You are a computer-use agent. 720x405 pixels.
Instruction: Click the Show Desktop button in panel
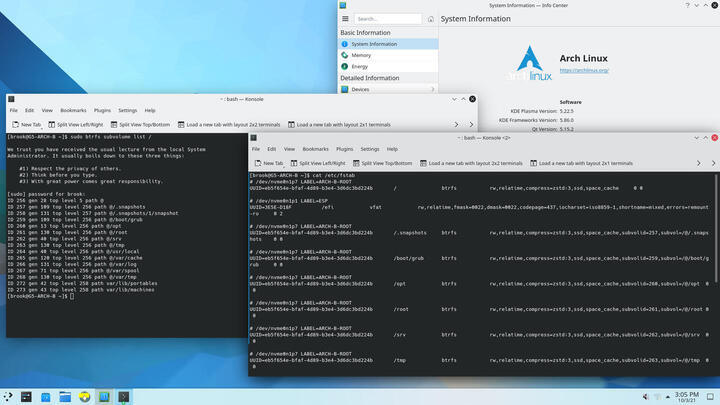(x=710, y=397)
